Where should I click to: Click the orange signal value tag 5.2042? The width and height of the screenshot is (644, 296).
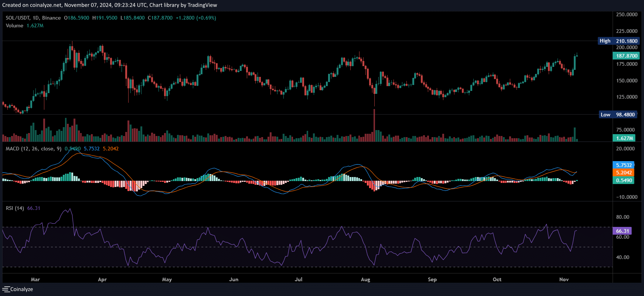(624, 173)
